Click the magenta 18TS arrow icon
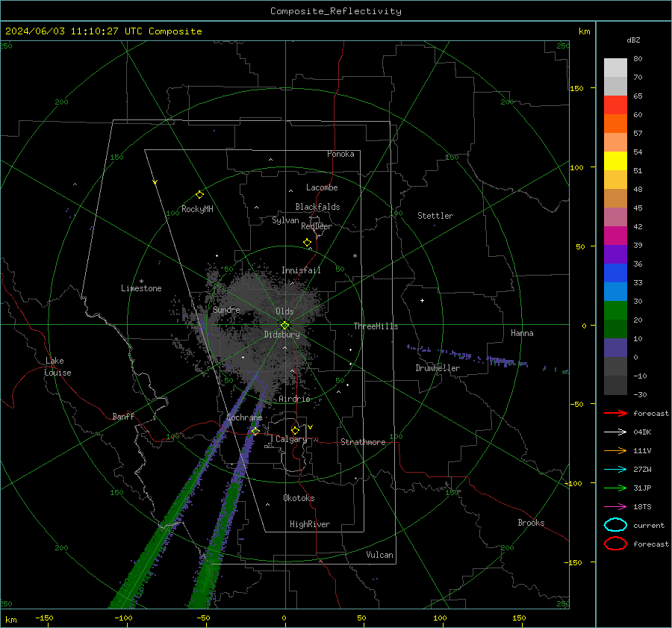This screenshot has width=672, height=628. point(615,507)
